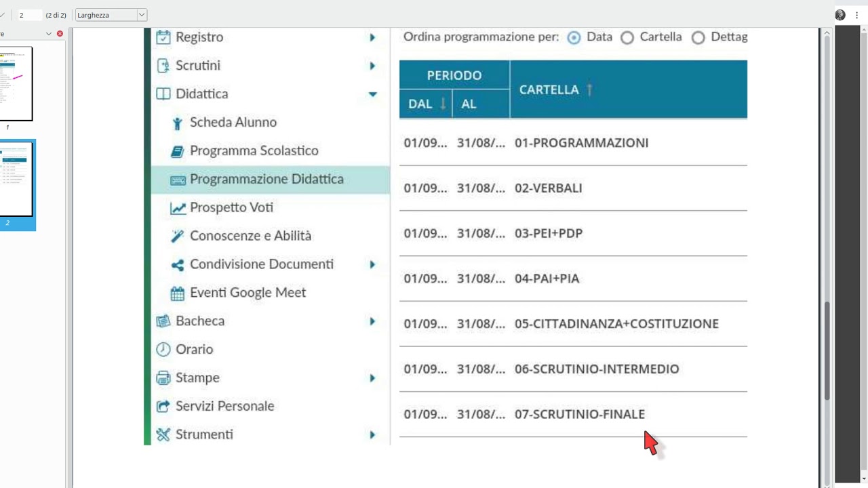Click the Servizi Personale share icon

[163, 407]
